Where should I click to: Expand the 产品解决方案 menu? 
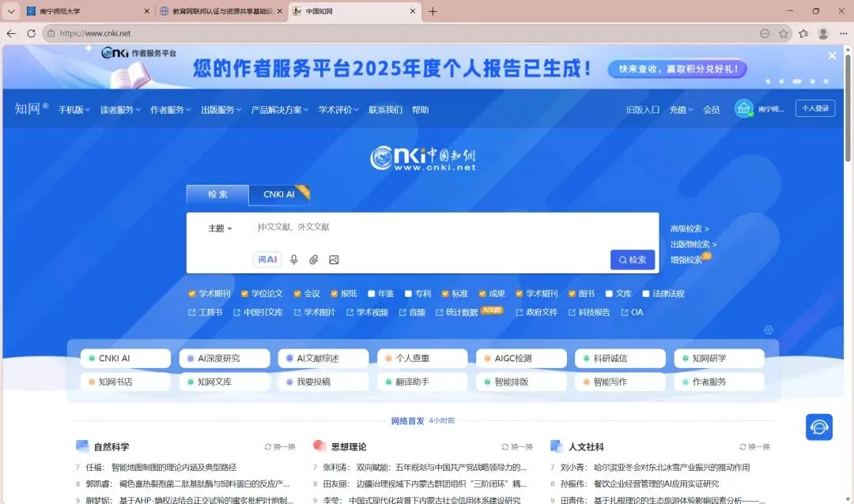[x=279, y=110]
